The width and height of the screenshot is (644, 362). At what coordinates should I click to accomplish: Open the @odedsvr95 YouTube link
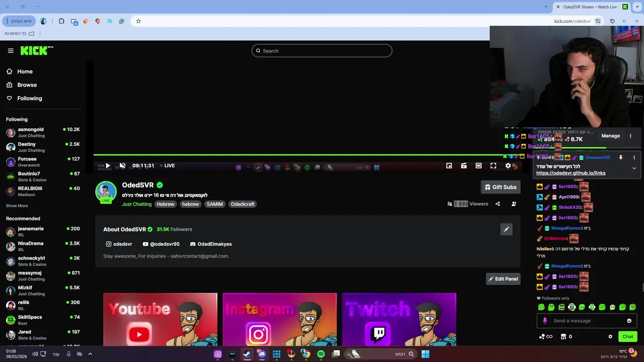161,244
